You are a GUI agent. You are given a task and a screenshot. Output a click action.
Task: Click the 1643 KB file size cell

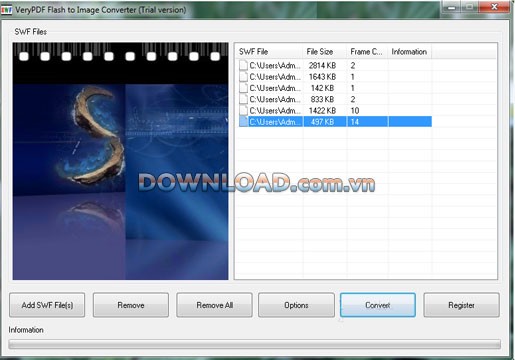(322, 77)
